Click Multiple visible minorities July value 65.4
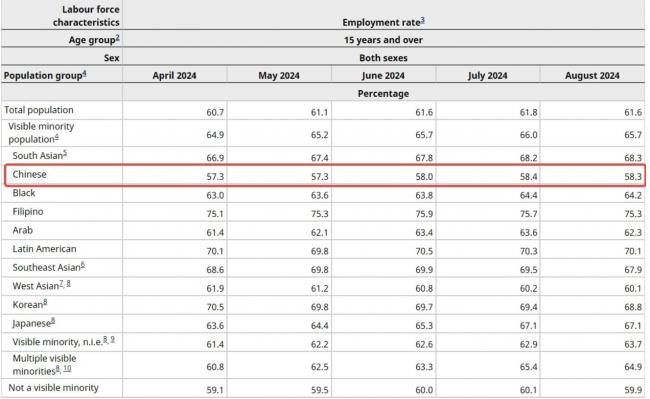The width and height of the screenshot is (650, 399). tap(529, 367)
